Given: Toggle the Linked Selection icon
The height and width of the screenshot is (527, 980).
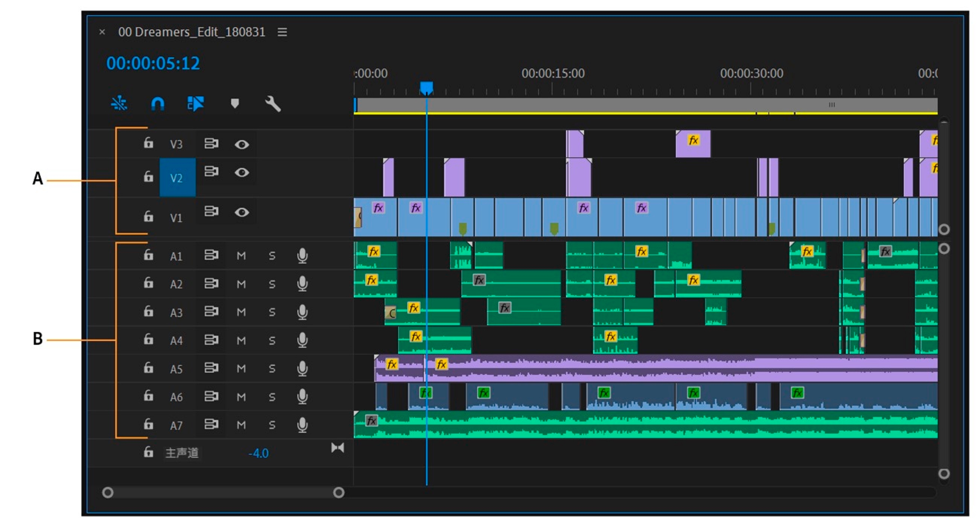Looking at the screenshot, I should tap(196, 104).
